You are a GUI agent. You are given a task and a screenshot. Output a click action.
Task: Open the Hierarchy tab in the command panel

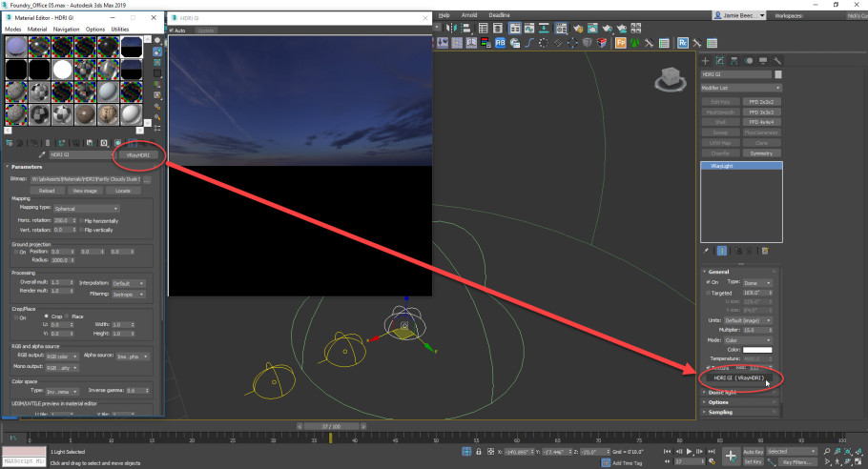(734, 61)
